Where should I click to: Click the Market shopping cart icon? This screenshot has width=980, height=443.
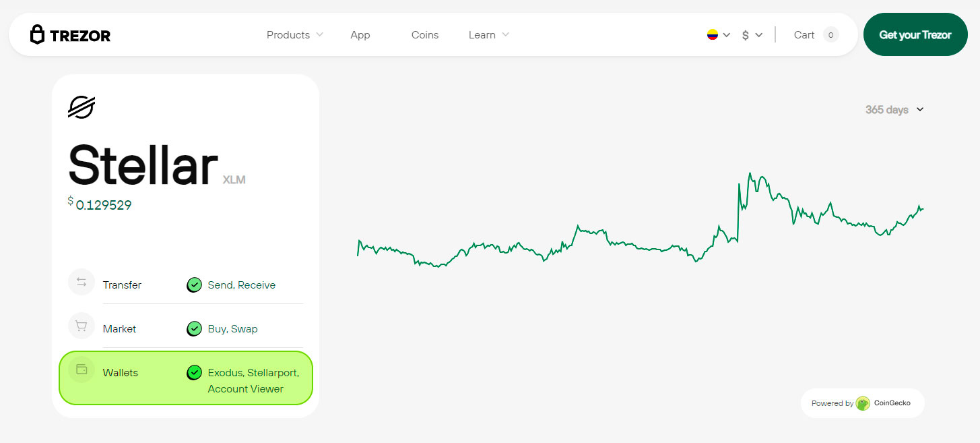click(x=81, y=326)
